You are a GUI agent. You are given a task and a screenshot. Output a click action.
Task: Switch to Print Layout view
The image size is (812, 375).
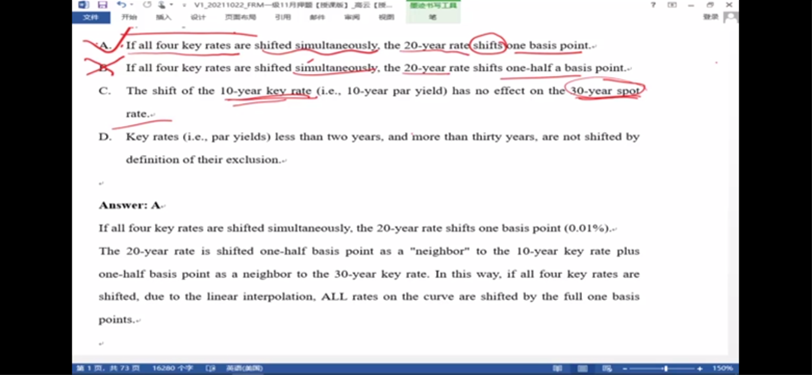click(x=583, y=368)
